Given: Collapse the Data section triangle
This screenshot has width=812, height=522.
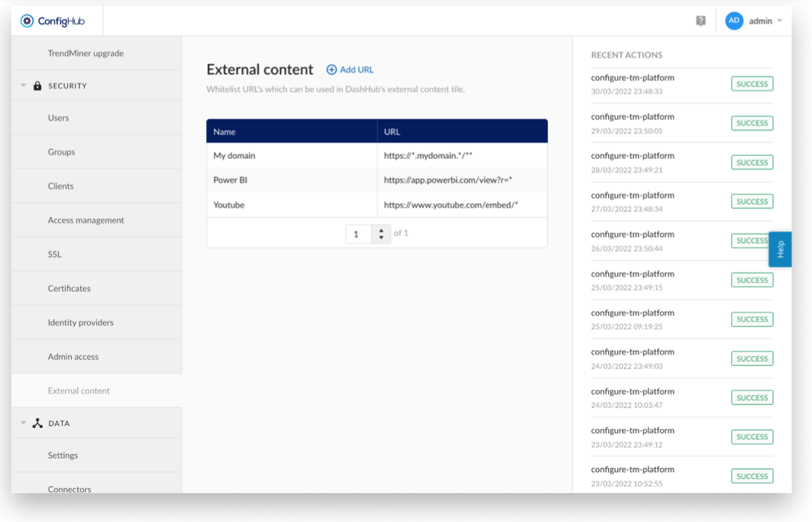Looking at the screenshot, I should pyautogui.click(x=24, y=423).
